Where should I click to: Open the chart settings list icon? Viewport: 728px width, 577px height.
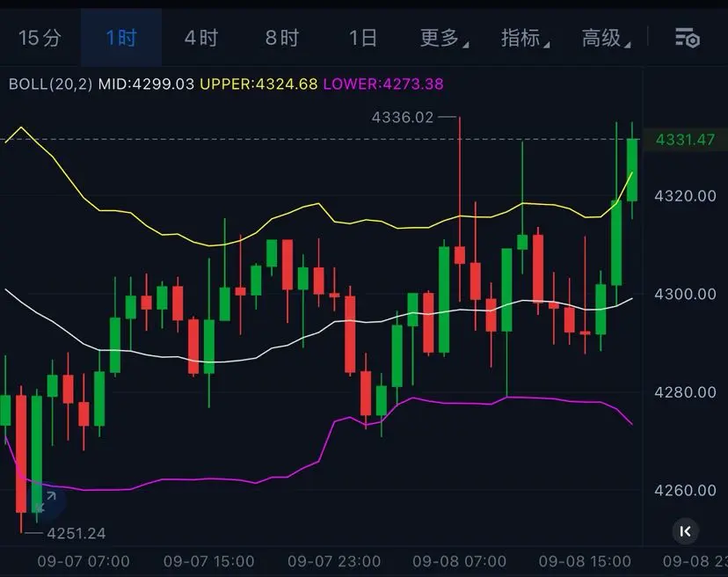688,38
